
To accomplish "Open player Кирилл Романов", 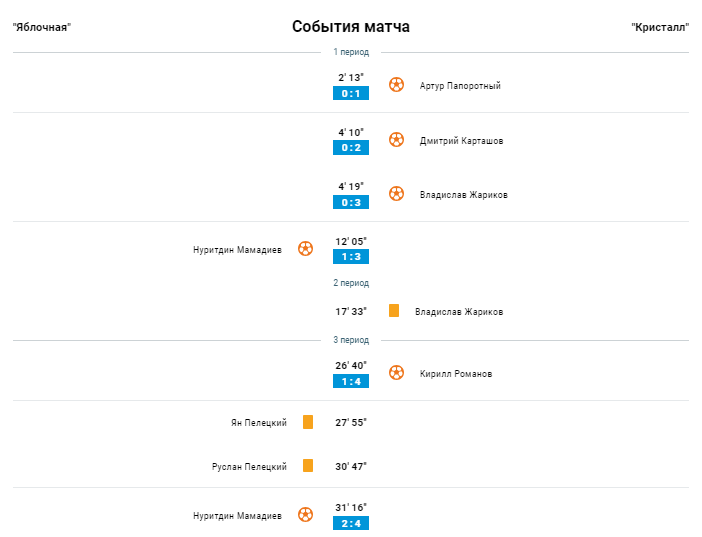I will (456, 374).
